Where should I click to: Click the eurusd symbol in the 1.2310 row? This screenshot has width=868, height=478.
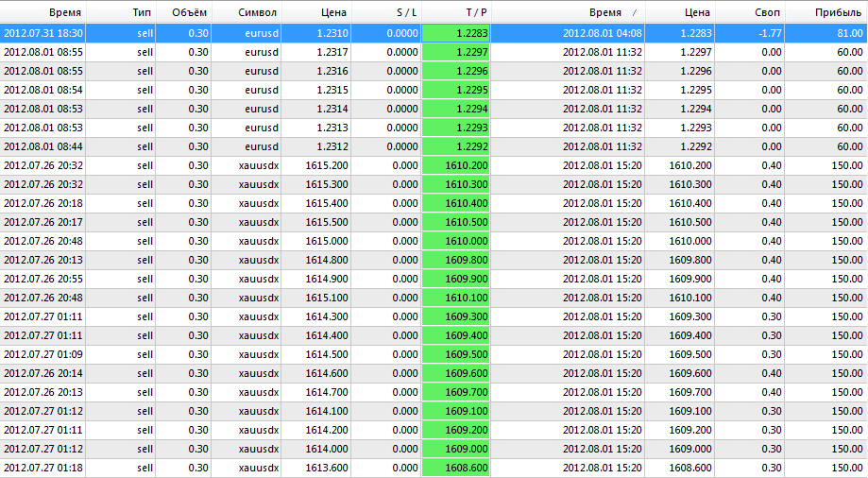click(262, 33)
